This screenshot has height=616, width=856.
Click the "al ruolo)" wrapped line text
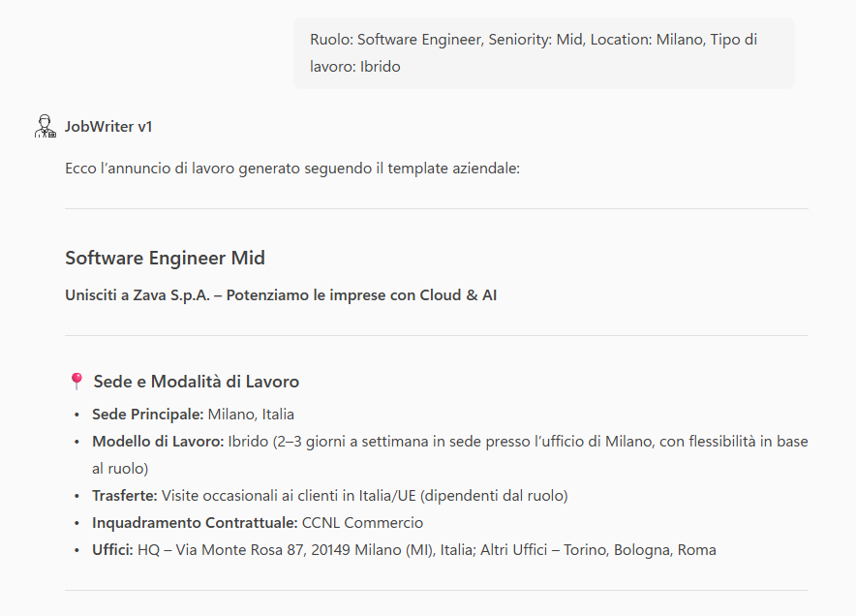(120, 469)
